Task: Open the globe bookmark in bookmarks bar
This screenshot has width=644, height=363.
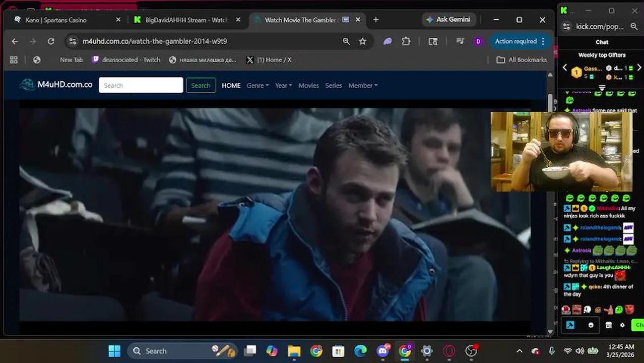Action: point(37,60)
